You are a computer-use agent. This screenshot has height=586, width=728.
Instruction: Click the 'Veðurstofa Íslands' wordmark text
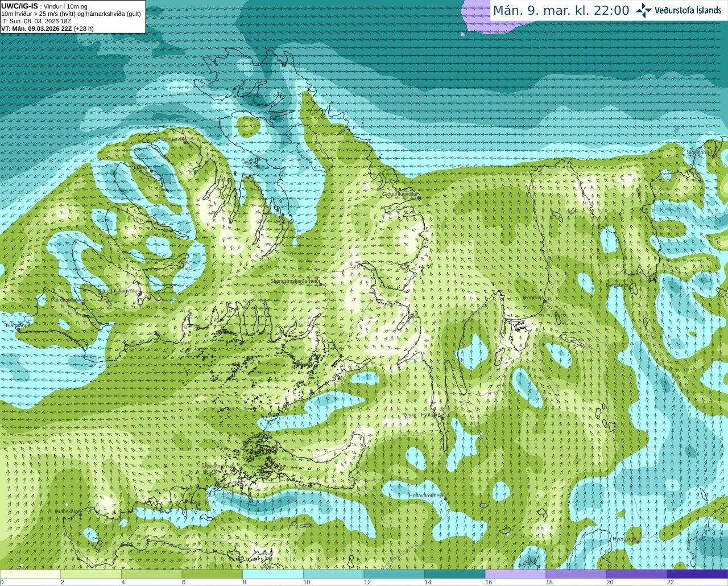[x=688, y=10]
